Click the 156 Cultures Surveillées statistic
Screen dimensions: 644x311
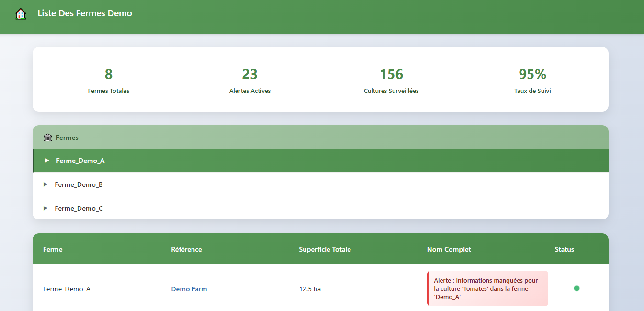[391, 80]
